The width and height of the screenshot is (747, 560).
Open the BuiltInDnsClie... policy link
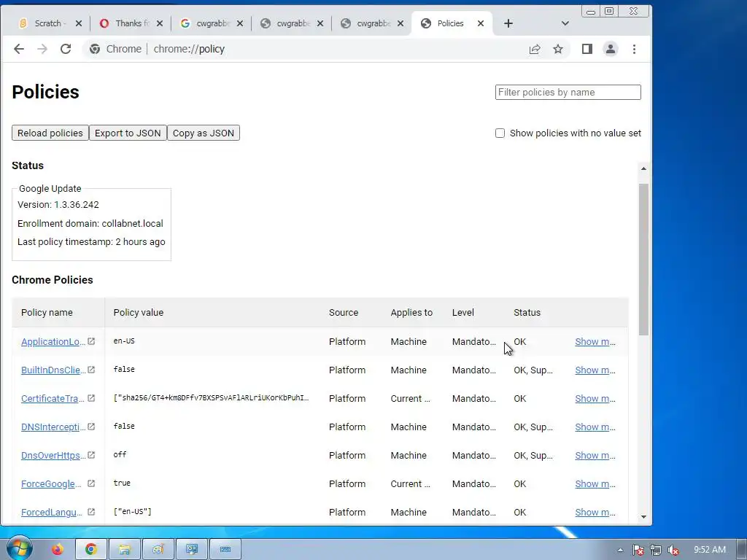point(53,370)
